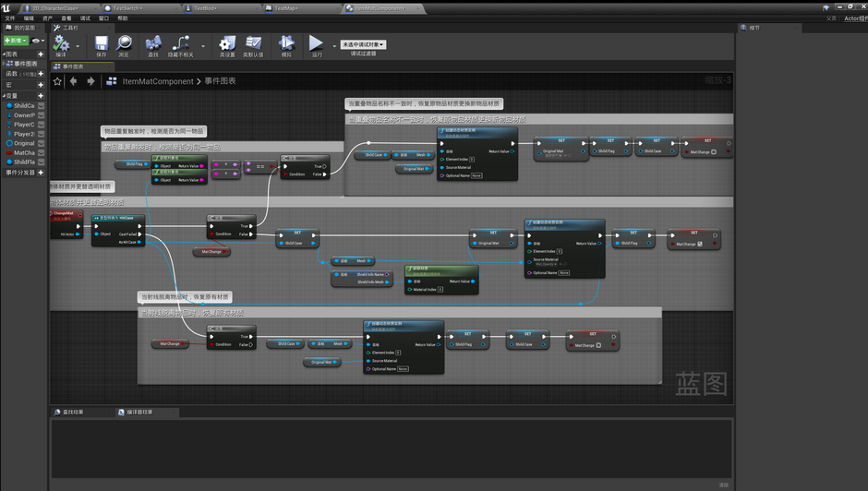Open the 帮助 (Help) menu

pos(122,18)
